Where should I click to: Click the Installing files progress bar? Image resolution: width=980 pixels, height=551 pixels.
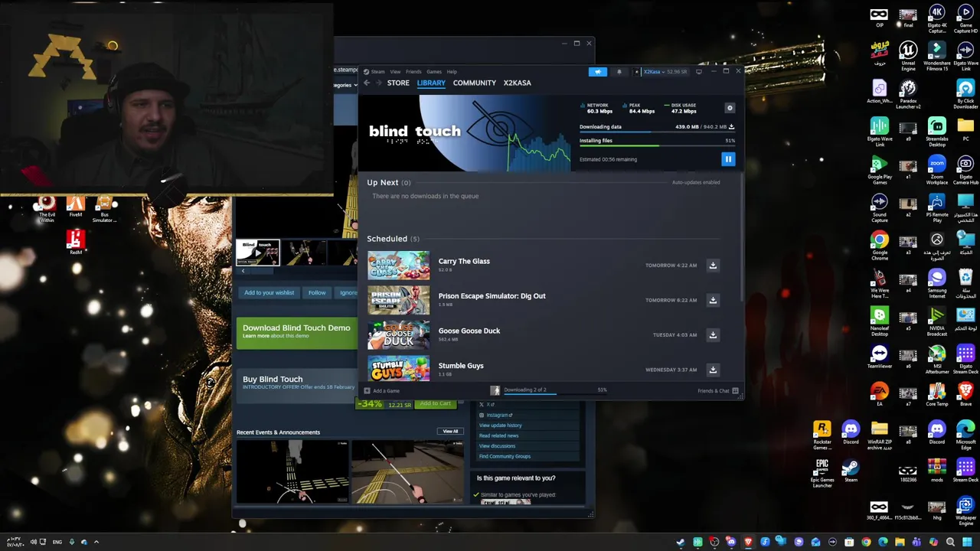coord(657,145)
